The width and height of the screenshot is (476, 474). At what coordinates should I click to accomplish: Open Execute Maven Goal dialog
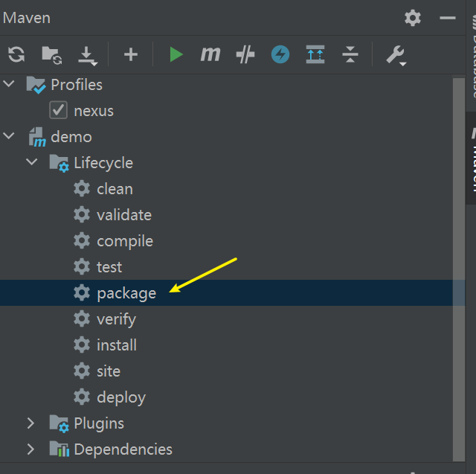click(210, 54)
